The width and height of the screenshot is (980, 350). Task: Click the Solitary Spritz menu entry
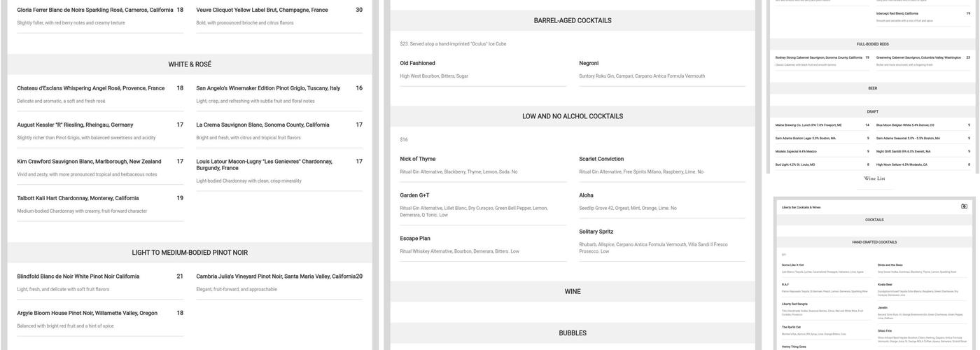[x=596, y=232]
